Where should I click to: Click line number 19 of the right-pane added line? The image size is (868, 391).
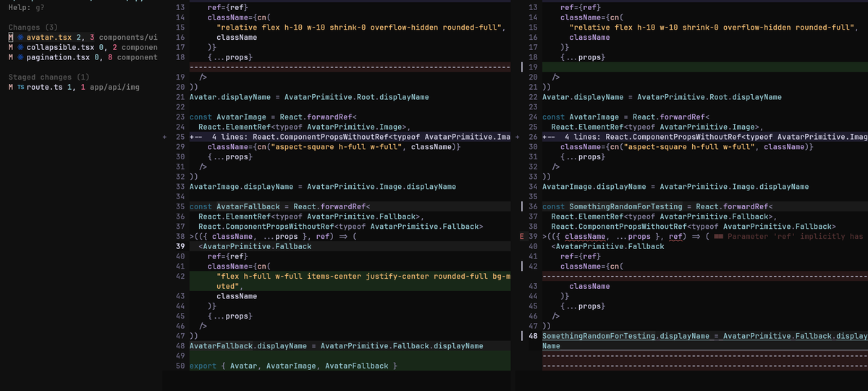(533, 67)
